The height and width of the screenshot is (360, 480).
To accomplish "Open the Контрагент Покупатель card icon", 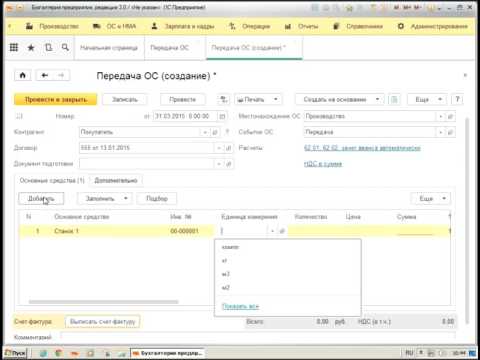I will [x=215, y=132].
